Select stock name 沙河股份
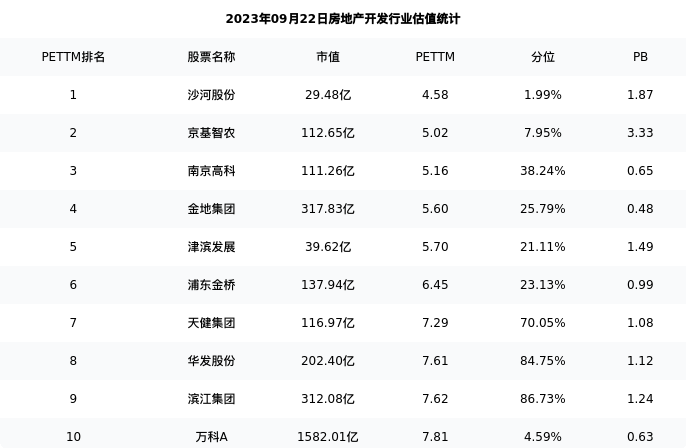 [211, 95]
